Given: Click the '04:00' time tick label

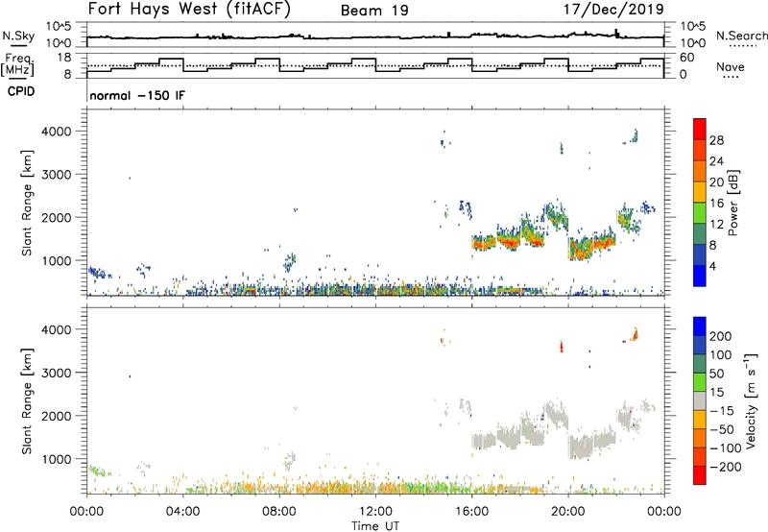Looking at the screenshot, I should point(182,512).
